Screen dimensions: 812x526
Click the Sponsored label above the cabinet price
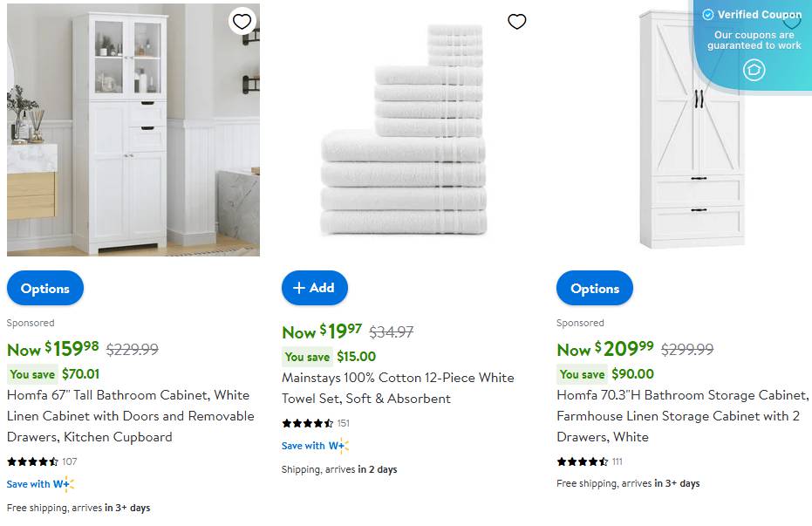tap(31, 323)
